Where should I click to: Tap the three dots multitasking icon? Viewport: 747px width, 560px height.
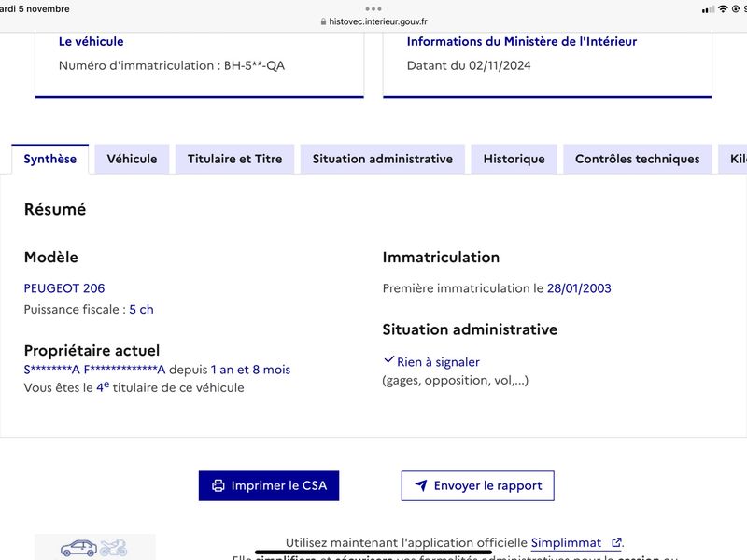(x=373, y=9)
